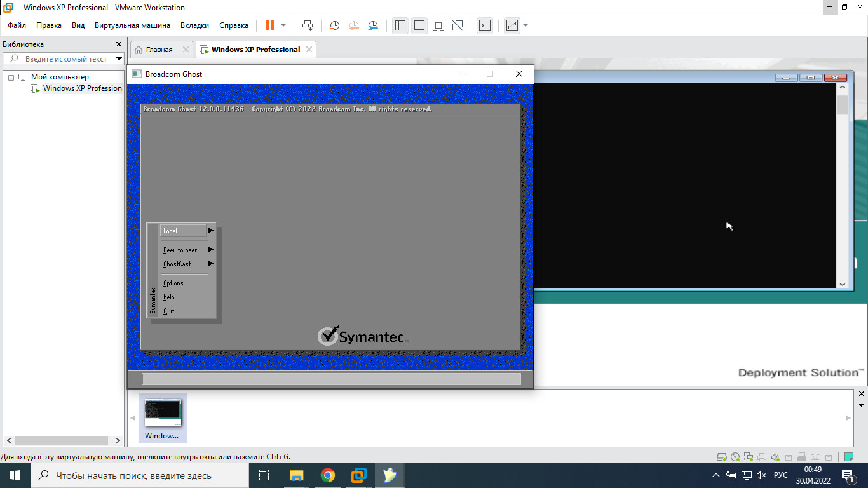Viewport: 868px width, 488px height.
Task: Minimize the Broadcom Ghost window
Action: [x=461, y=74]
